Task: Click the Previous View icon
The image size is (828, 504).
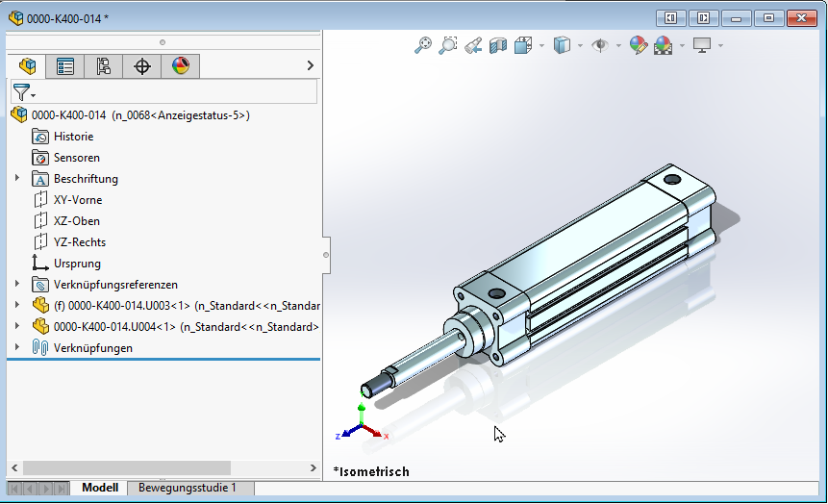Action: pos(472,45)
